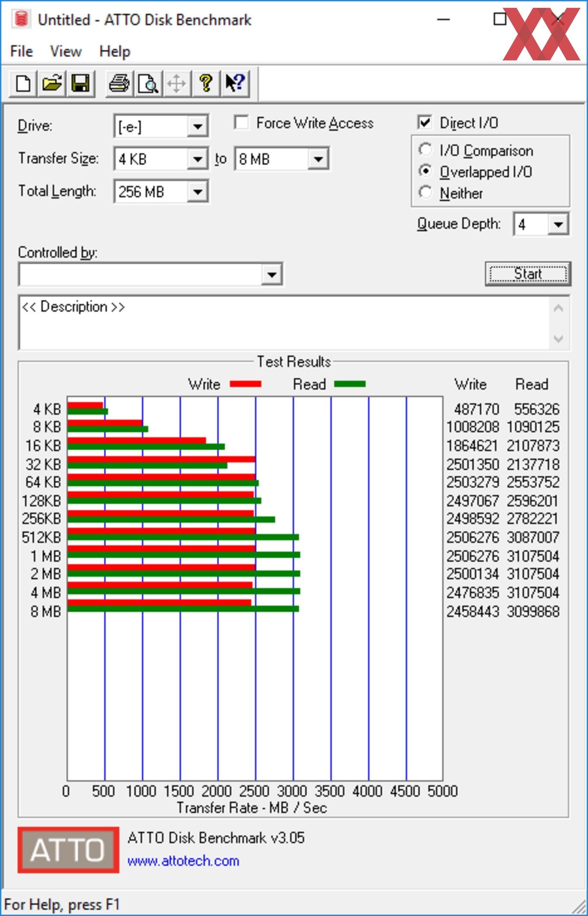This screenshot has height=916, width=588.
Task: Click write value 1008208
Action: coord(473,427)
